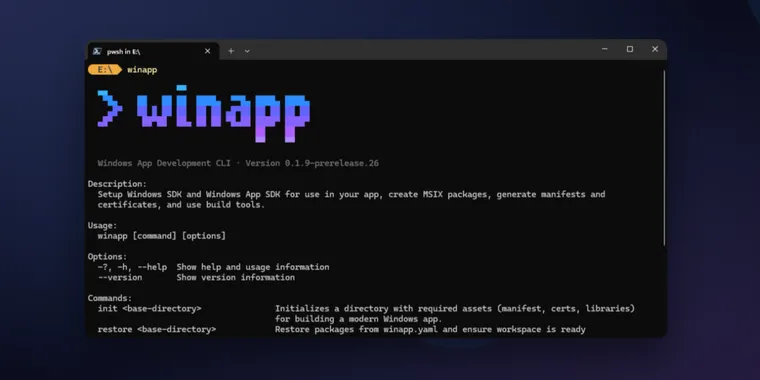Click the winapp pixel-art logo
The image size is (760, 380).
coord(204,114)
